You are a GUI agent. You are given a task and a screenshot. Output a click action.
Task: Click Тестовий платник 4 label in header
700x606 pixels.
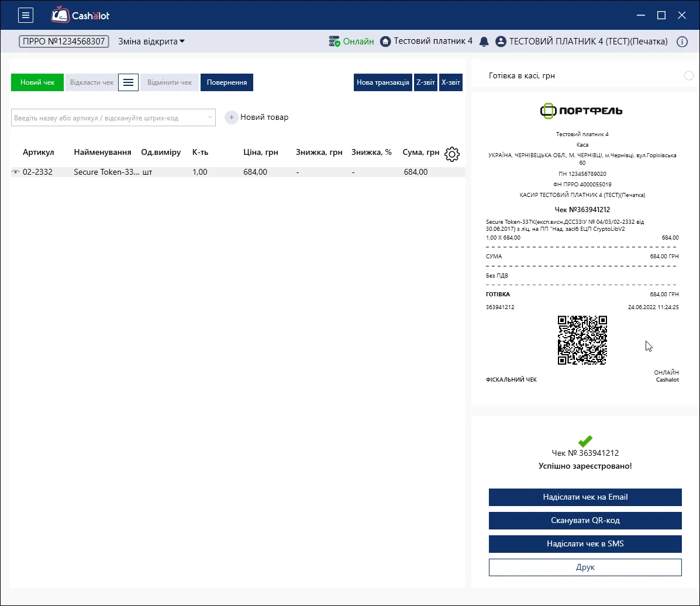pyautogui.click(x=433, y=41)
